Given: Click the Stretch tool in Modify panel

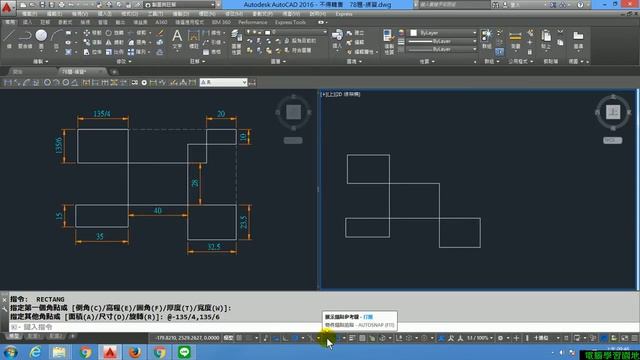Looking at the screenshot, I should tap(92, 52).
